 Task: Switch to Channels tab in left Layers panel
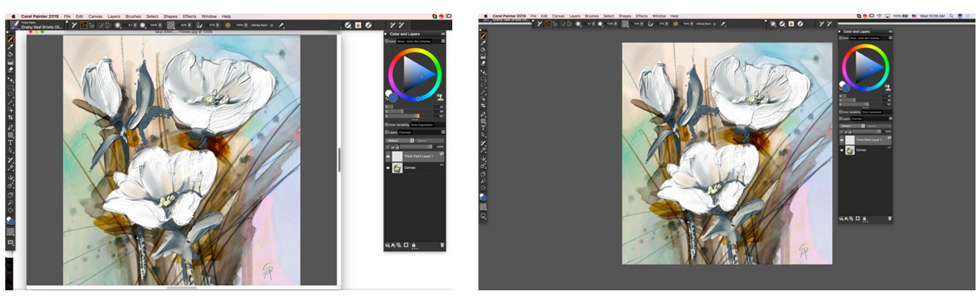pos(405,132)
